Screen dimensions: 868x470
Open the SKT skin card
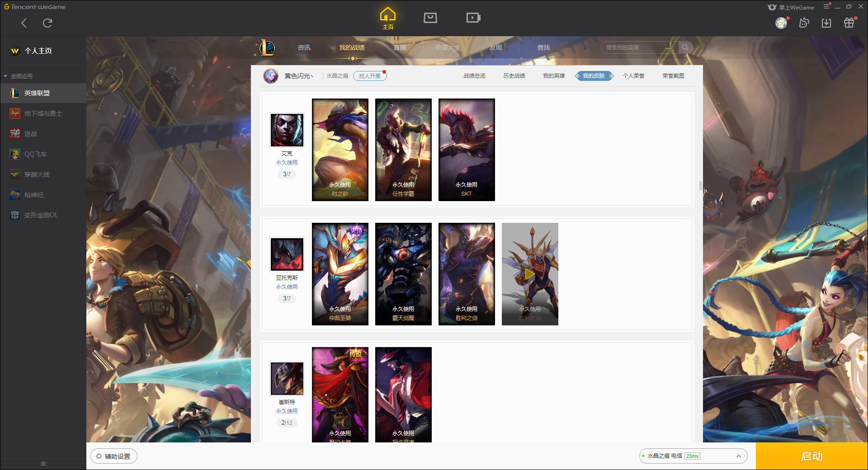point(467,150)
